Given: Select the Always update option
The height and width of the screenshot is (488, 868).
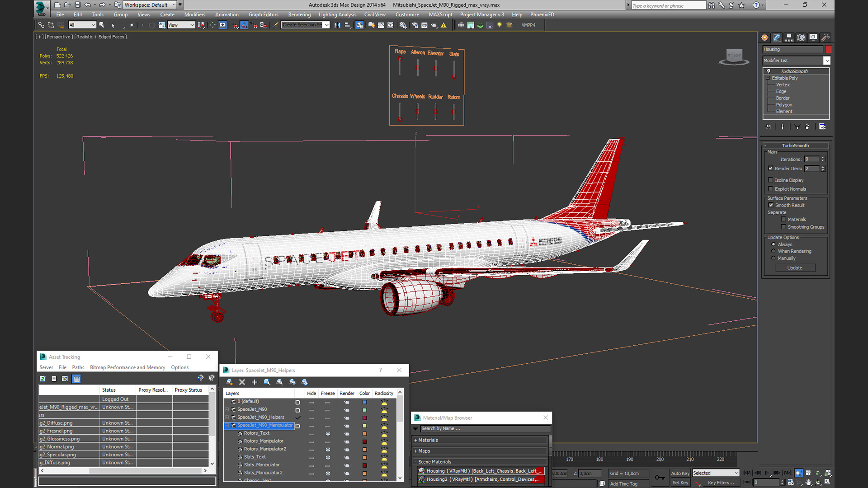Looking at the screenshot, I should pos(773,244).
